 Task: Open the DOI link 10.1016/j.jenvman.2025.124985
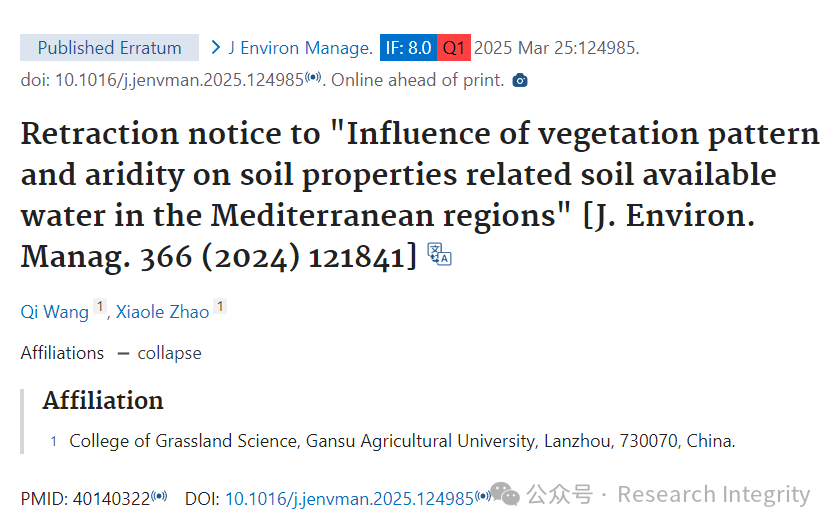pos(349,499)
